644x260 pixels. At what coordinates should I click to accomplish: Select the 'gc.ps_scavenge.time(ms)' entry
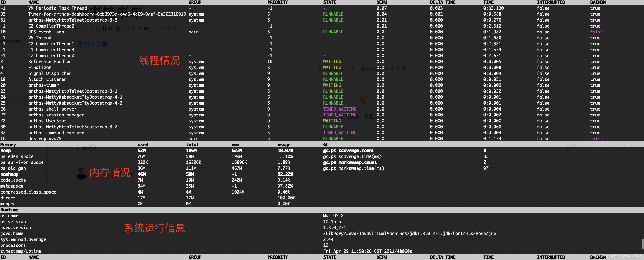click(352, 157)
